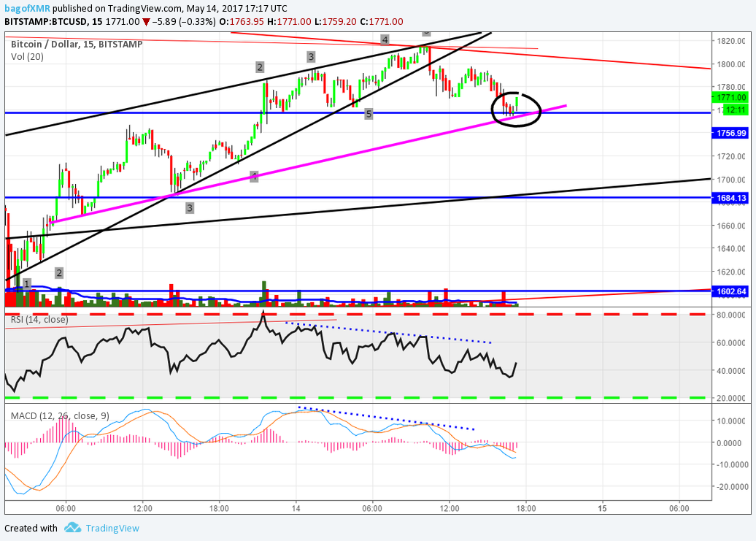Click the green 1771.00 current price tag
756x541 pixels.
[x=730, y=97]
